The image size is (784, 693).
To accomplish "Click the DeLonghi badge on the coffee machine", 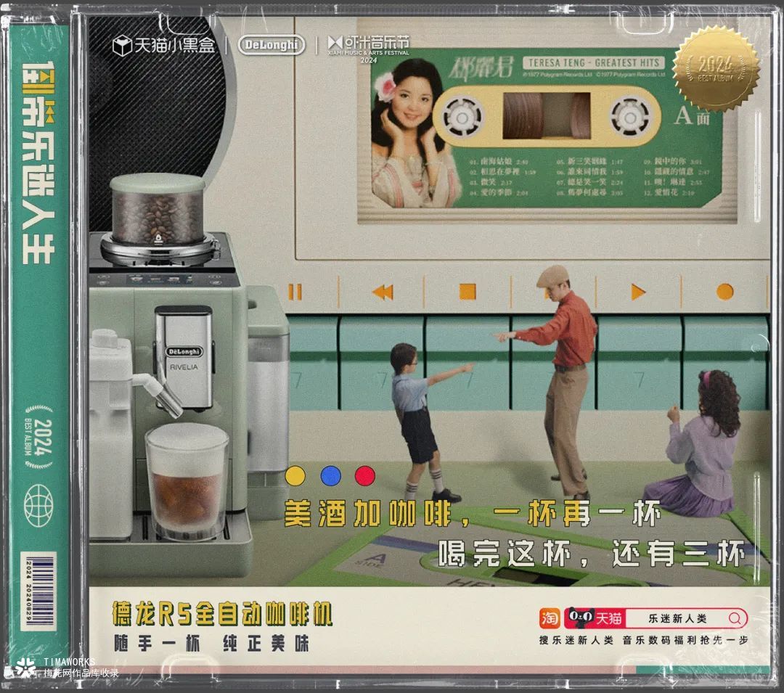I will point(184,352).
